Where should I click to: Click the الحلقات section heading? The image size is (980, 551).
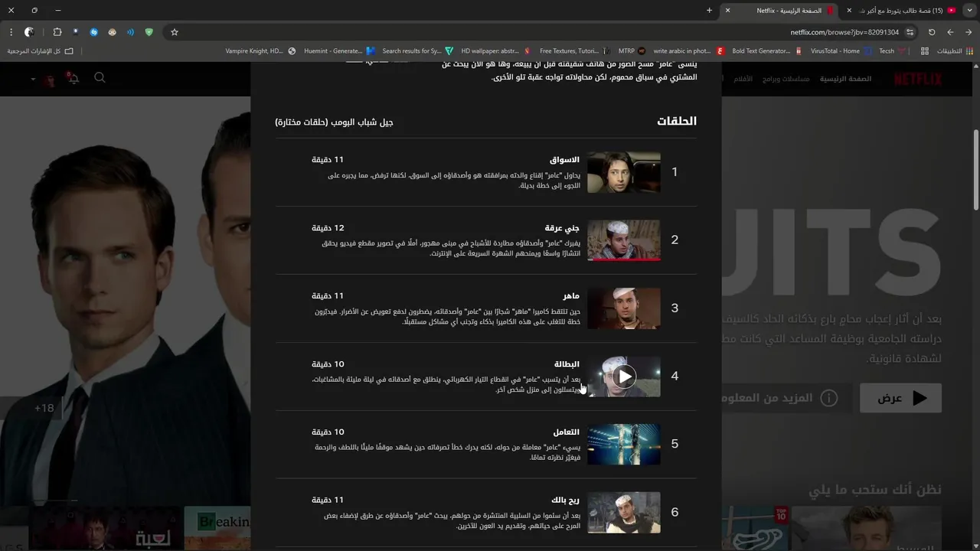(x=677, y=121)
